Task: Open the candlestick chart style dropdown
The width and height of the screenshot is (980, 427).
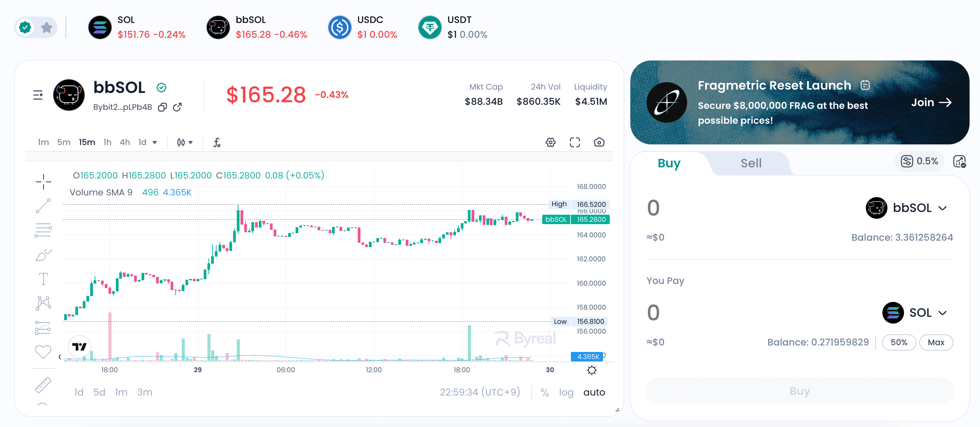Action: [185, 142]
